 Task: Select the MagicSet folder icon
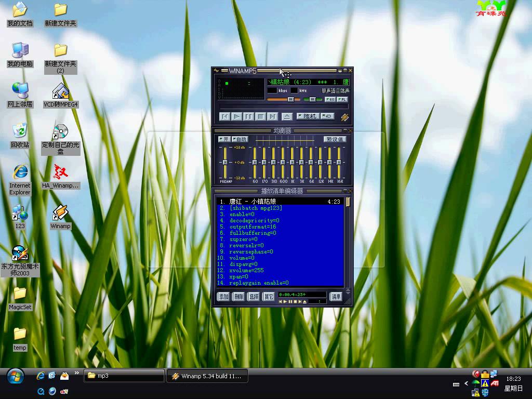20,299
